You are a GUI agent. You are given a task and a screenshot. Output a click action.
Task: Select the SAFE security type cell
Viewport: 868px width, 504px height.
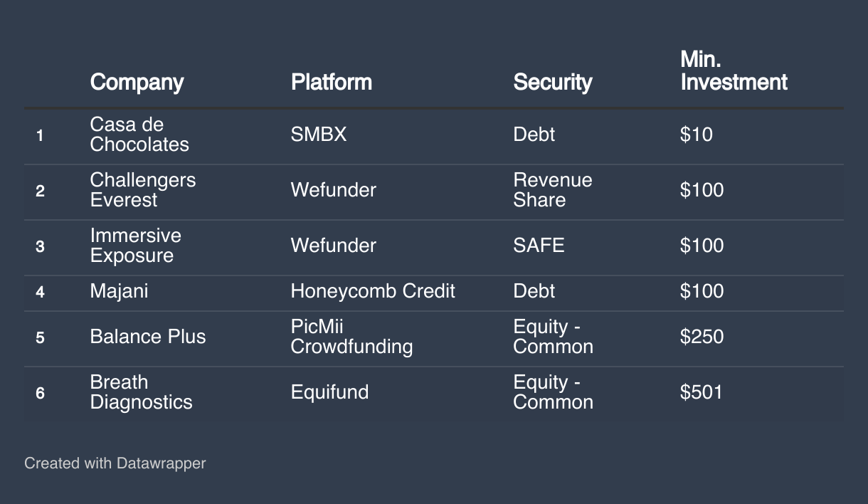tap(539, 246)
